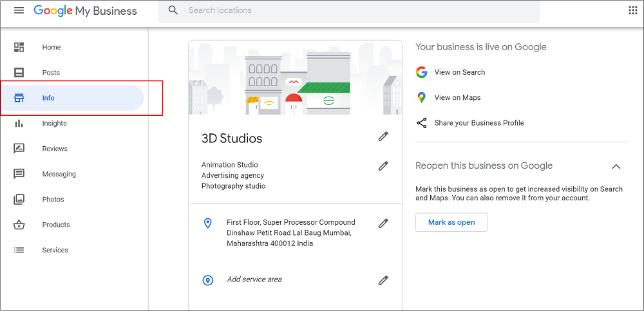Image resolution: width=644 pixels, height=311 pixels.
Task: Open the hamburger main menu
Action: coord(19,10)
